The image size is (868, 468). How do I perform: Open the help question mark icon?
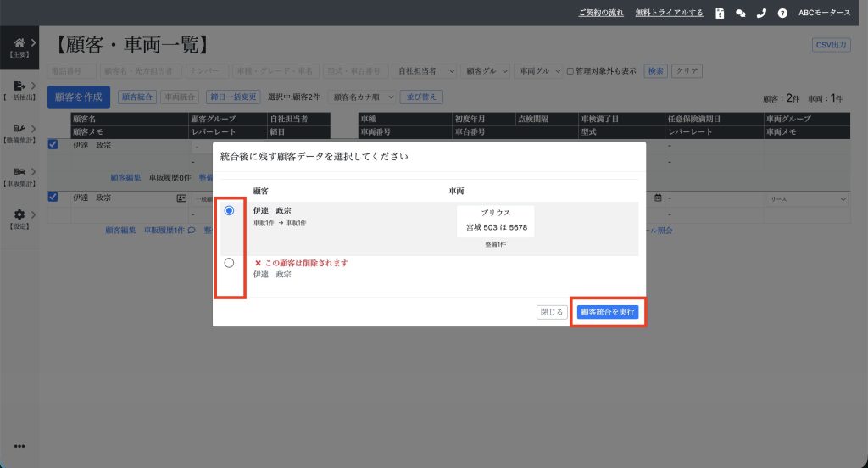click(x=782, y=13)
